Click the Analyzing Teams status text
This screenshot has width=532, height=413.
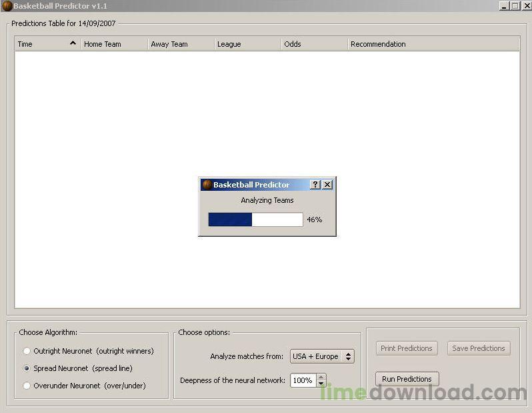267,200
